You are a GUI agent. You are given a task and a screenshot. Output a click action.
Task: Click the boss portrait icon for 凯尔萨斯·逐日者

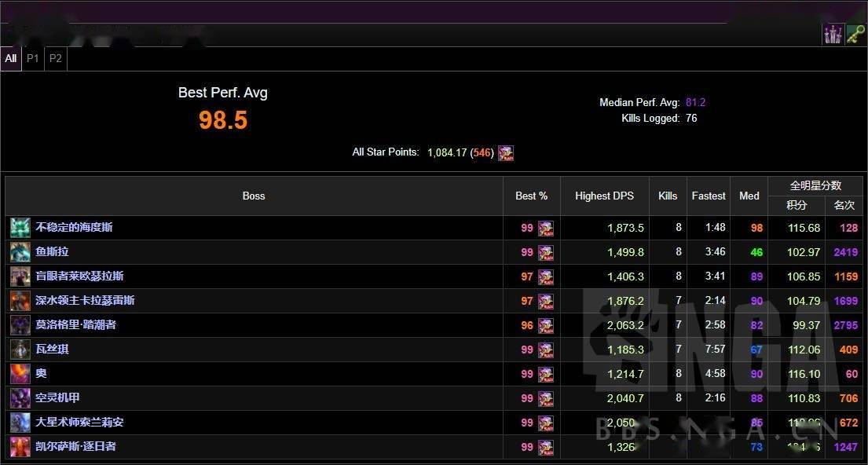[x=20, y=447]
